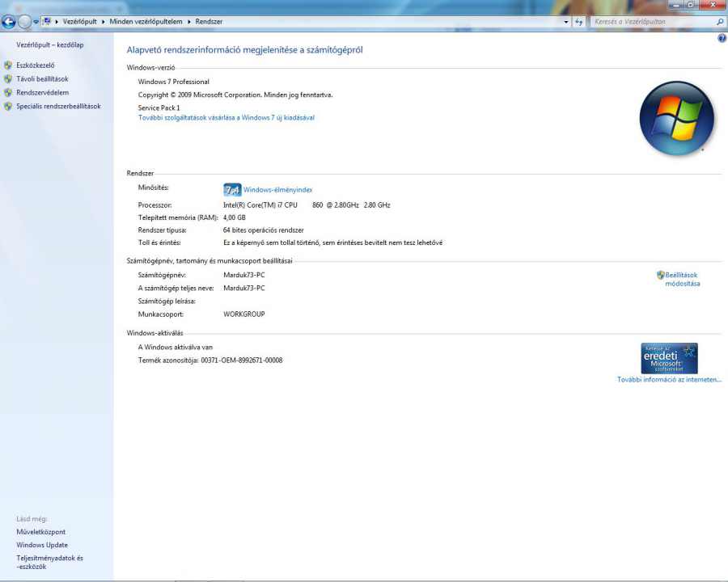Click the page heading Alapvető rendszerinformáció megjelenítése
The height and width of the screenshot is (582, 728).
(244, 50)
